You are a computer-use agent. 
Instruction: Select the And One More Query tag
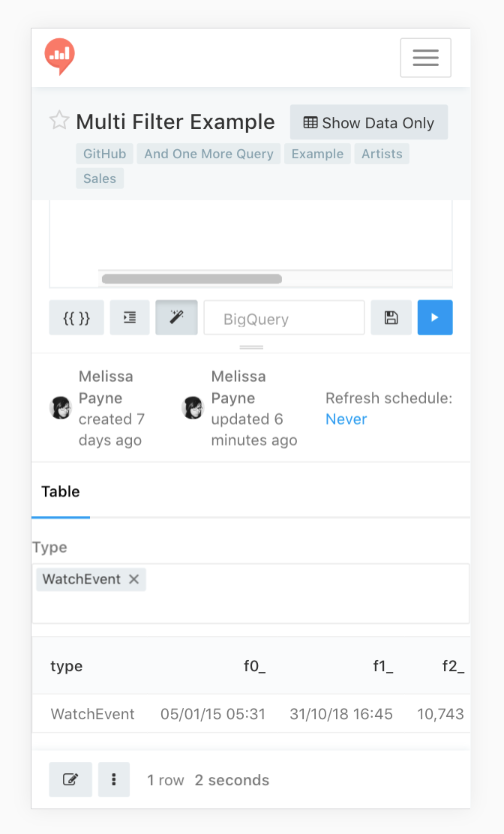point(208,153)
